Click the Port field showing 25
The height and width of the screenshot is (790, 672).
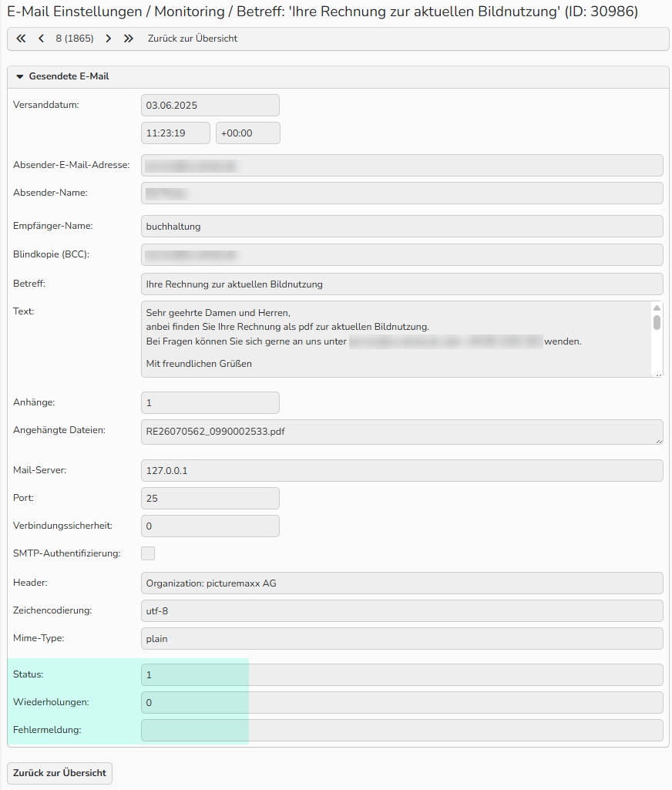pos(210,499)
